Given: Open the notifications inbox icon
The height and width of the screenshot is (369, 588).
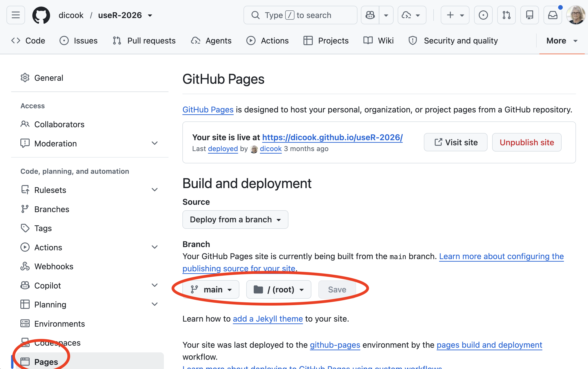Looking at the screenshot, I should [x=553, y=15].
